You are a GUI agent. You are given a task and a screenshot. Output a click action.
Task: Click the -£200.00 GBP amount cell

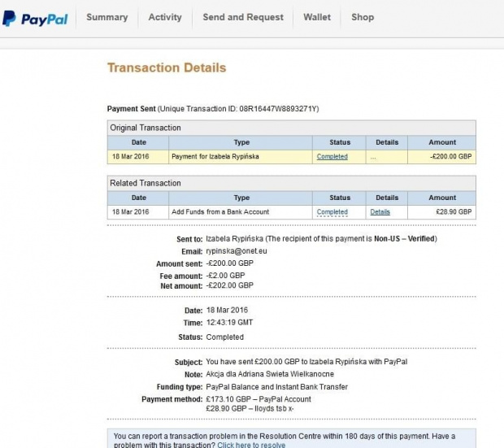click(441, 157)
